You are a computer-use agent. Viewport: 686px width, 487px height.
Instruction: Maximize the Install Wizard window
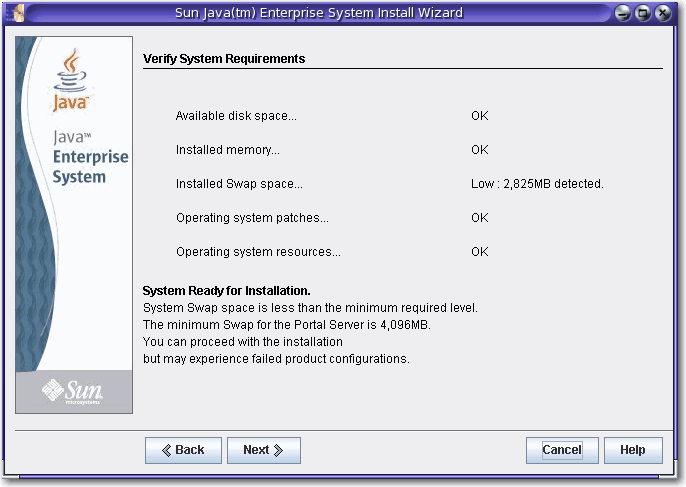click(643, 13)
